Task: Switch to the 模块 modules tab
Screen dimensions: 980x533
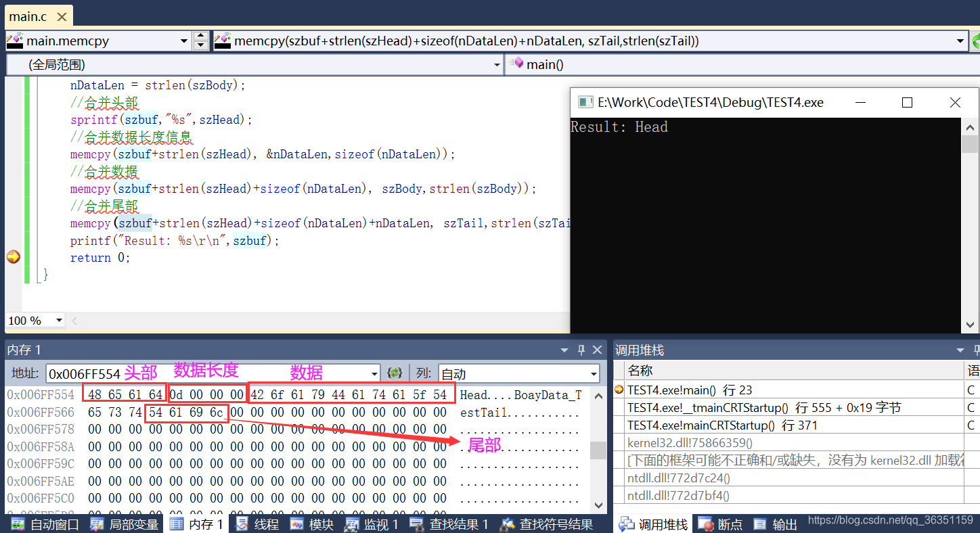Action: 312,524
